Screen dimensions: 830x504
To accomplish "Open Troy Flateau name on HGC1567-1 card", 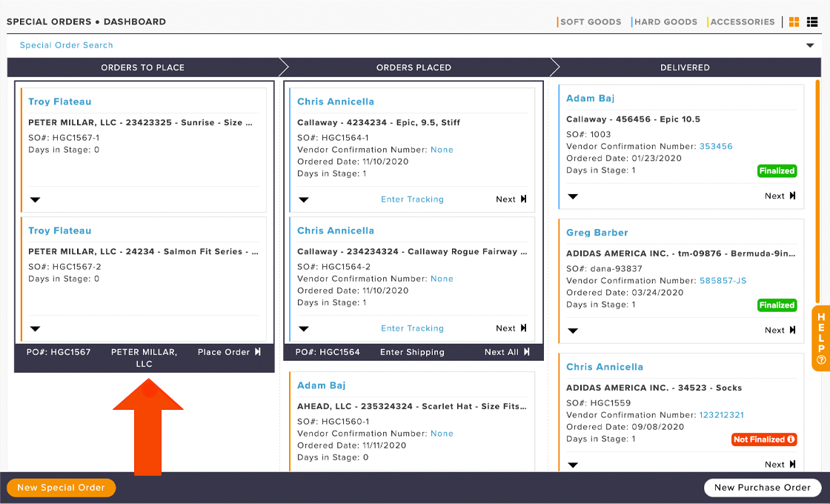I will tap(60, 102).
